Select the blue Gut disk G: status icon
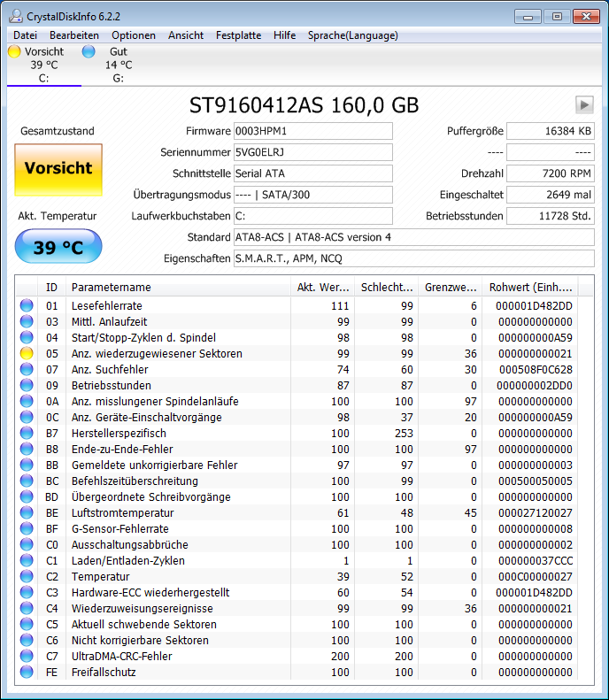Screen dimensions: 609x700 tap(89, 51)
